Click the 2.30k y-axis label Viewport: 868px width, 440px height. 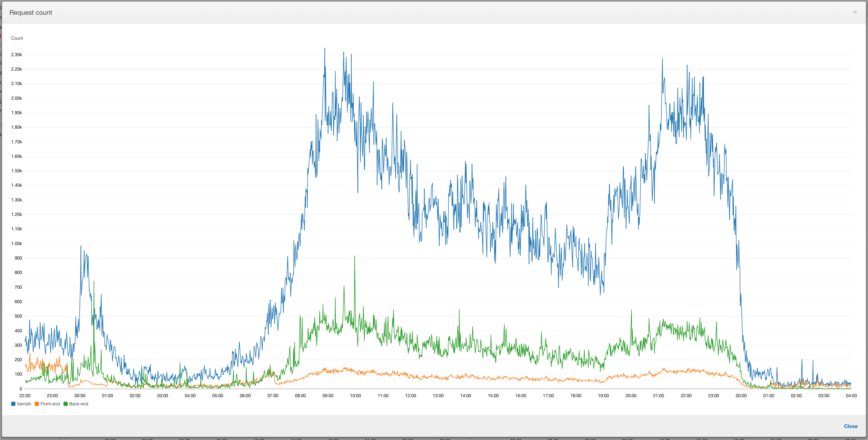(x=17, y=55)
